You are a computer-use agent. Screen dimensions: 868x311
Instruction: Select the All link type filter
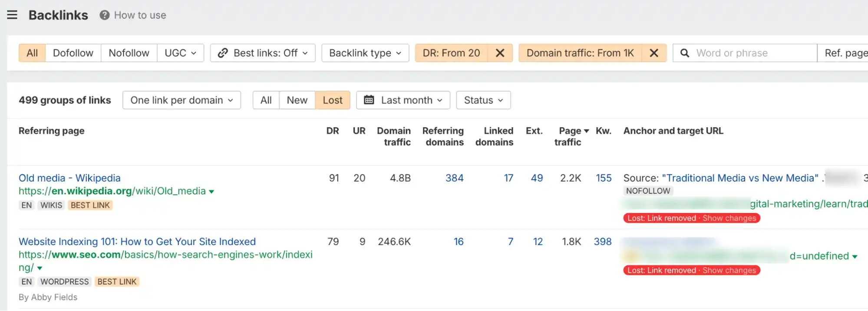(x=32, y=53)
